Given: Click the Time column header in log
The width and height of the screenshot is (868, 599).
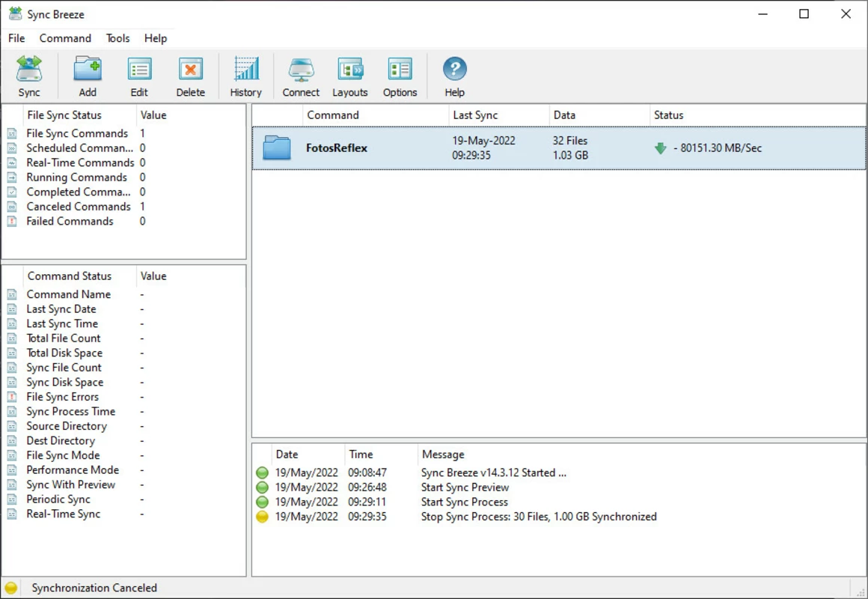Looking at the screenshot, I should point(381,454).
